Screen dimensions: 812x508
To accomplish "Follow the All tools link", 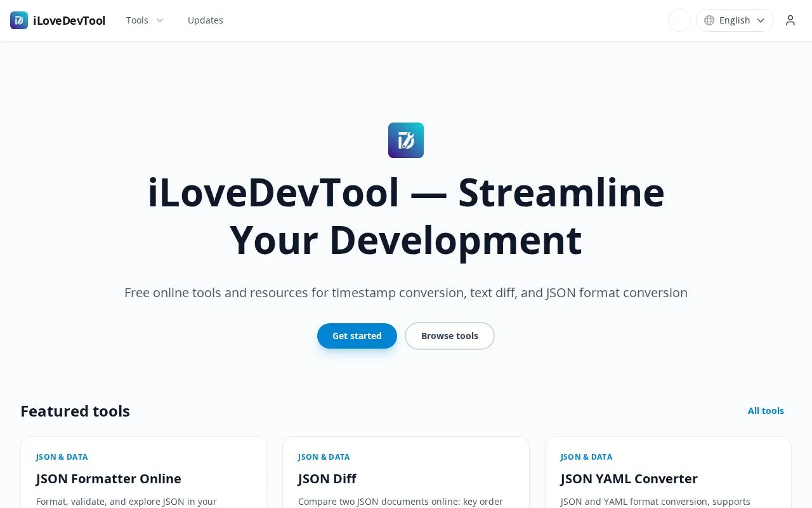I will click(x=766, y=411).
